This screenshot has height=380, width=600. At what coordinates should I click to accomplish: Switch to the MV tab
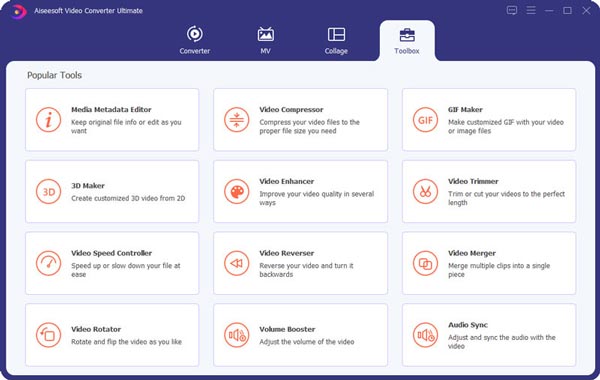(266, 41)
